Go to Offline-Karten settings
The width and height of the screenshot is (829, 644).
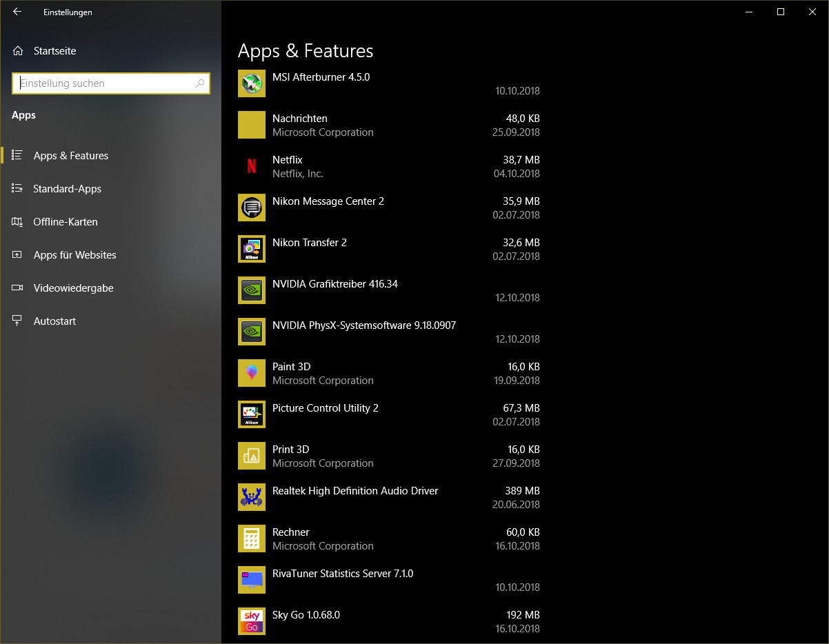(110, 222)
